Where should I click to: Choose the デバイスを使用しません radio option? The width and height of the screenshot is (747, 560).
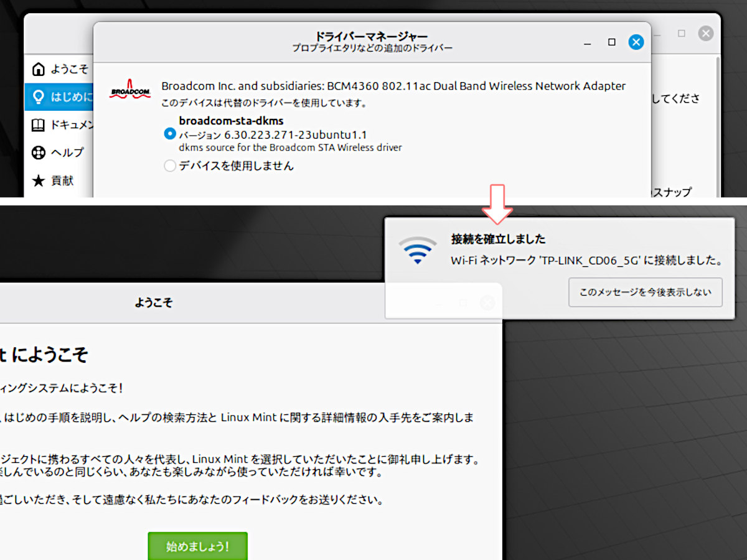(x=169, y=166)
